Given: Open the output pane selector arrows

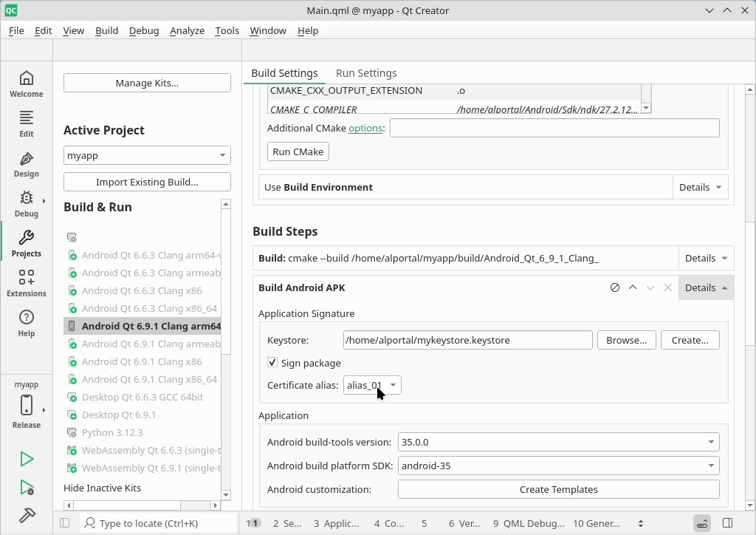Looking at the screenshot, I should coord(641,523).
